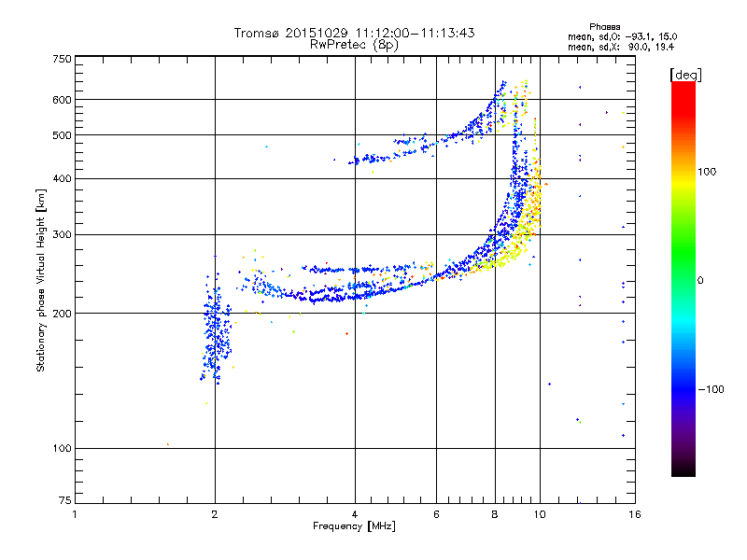Click the 'Stationary phase Virtual Height [km]' axis label
This screenshot has width=747, height=560.
[x=41, y=280]
